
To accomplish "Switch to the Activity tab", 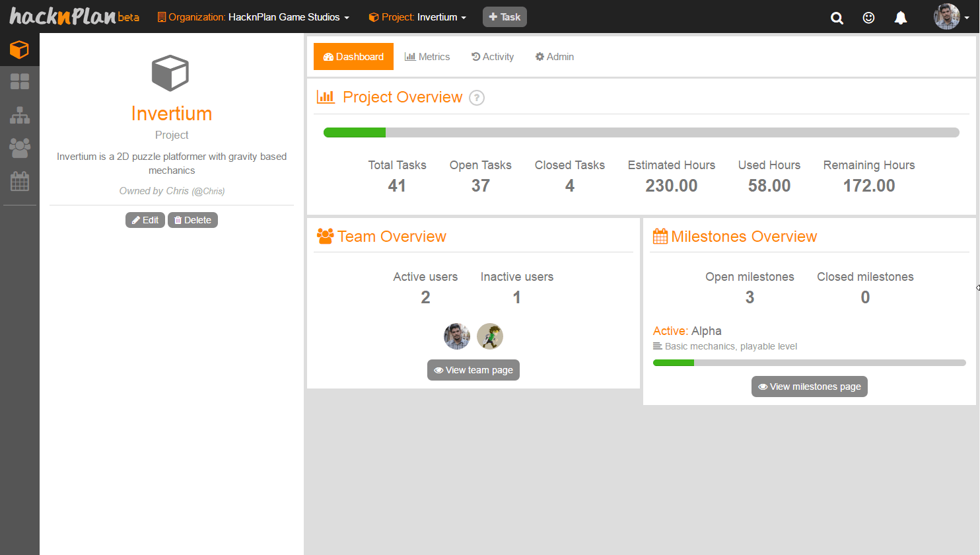I will click(493, 57).
